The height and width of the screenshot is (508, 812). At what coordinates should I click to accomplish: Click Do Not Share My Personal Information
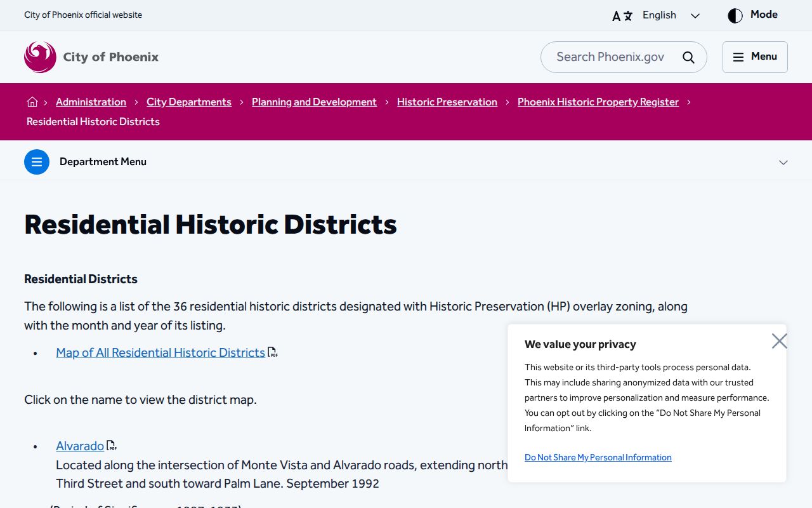pos(598,457)
